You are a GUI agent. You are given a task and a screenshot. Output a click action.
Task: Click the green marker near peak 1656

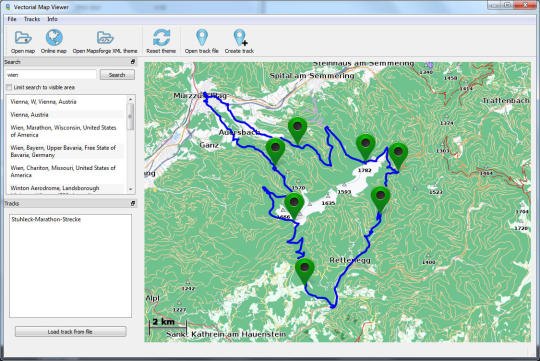pyautogui.click(x=294, y=206)
